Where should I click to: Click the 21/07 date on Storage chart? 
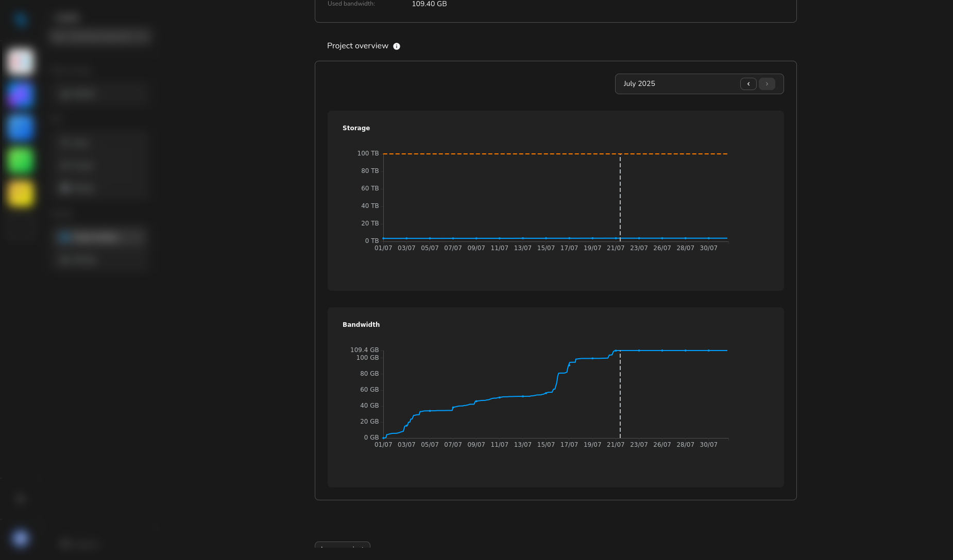[616, 248]
